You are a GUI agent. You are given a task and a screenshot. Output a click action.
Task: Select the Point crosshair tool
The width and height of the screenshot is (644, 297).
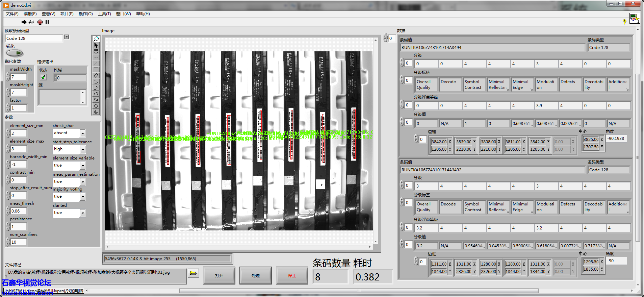pyautogui.click(x=96, y=57)
